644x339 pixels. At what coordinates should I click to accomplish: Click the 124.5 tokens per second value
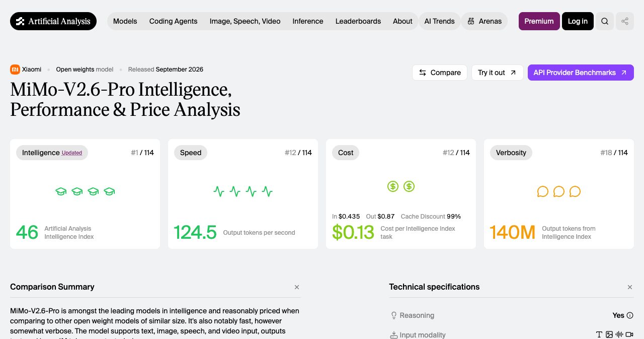coord(195,232)
